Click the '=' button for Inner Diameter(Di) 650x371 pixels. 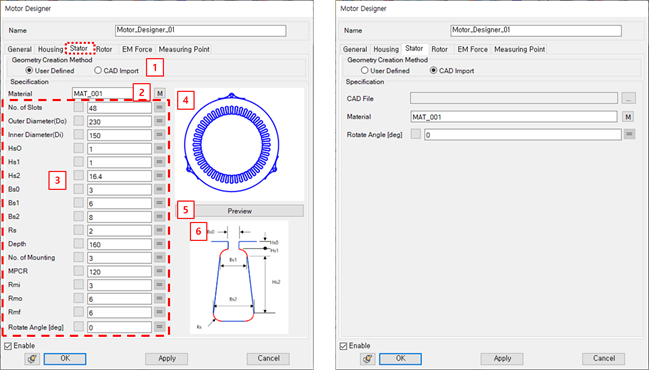point(160,135)
